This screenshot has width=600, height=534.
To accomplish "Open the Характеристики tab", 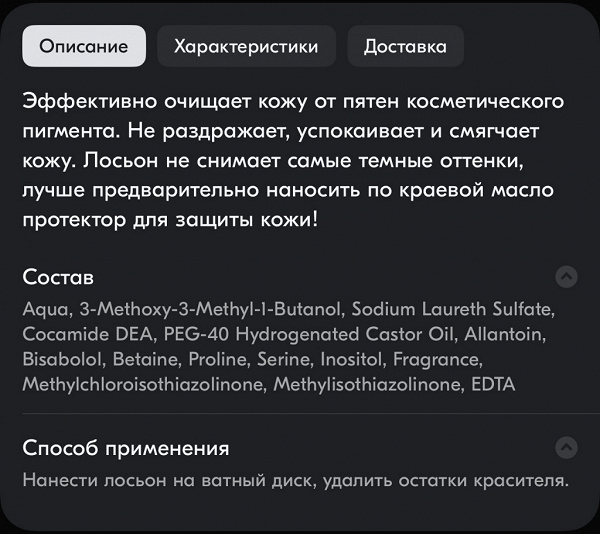I will coord(246,46).
